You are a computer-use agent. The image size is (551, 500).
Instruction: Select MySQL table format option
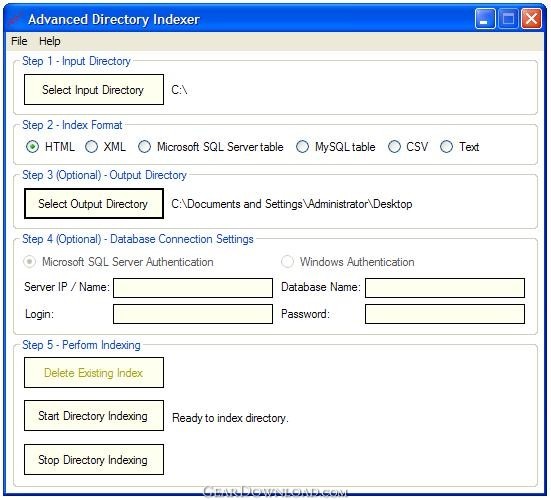point(302,147)
